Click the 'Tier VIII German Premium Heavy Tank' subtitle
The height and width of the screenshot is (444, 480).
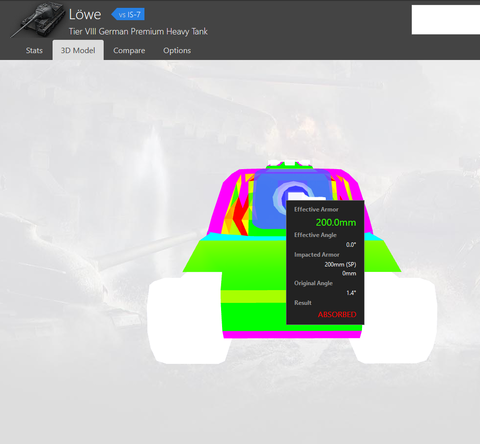tap(138, 32)
